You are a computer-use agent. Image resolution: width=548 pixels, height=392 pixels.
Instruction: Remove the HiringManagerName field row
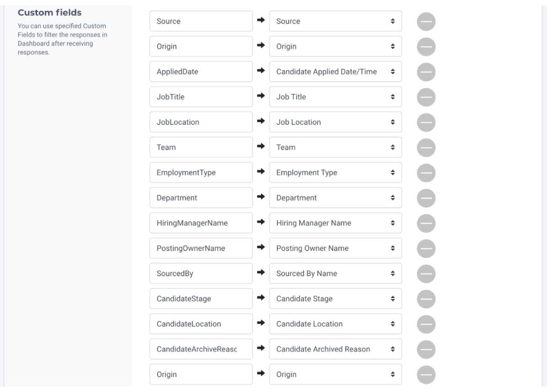click(426, 223)
